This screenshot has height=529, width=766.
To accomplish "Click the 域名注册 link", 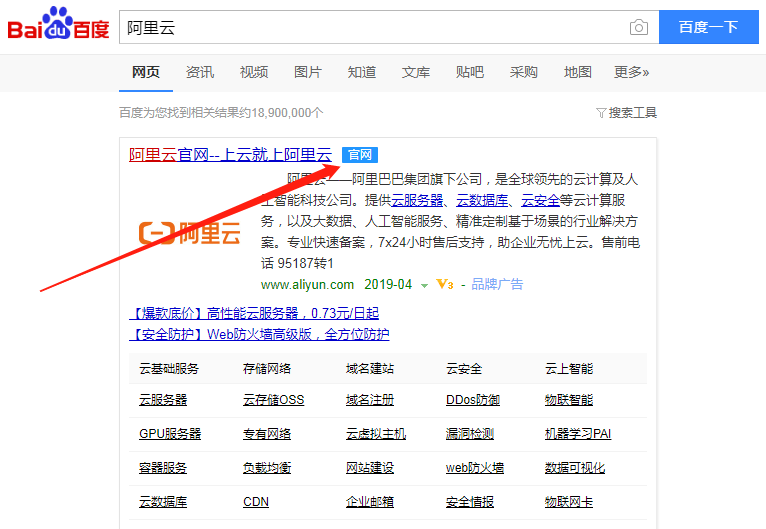I will (x=370, y=400).
